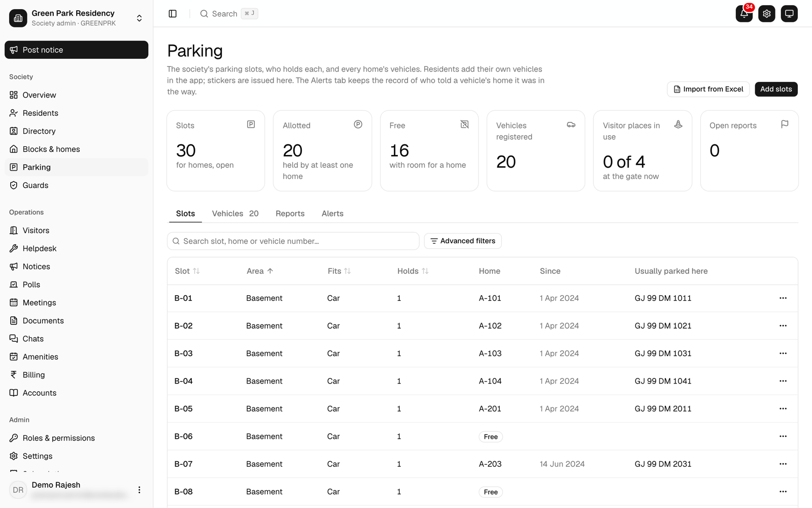Open Meetings from the sidebar
The width and height of the screenshot is (812, 508).
(x=76, y=303)
